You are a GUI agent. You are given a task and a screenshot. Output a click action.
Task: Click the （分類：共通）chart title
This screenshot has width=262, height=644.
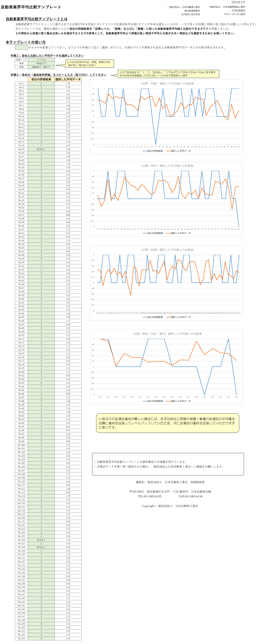(167, 83)
